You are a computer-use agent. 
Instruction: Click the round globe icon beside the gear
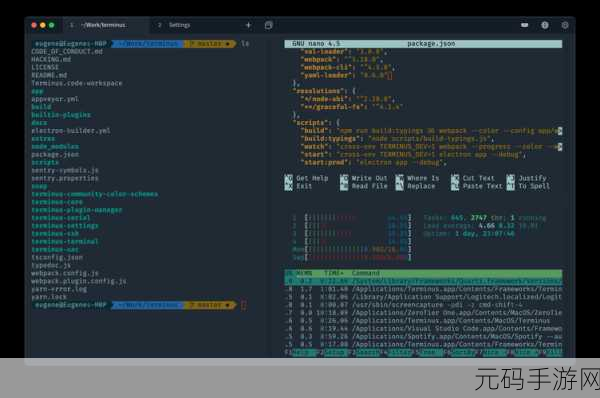545,25
